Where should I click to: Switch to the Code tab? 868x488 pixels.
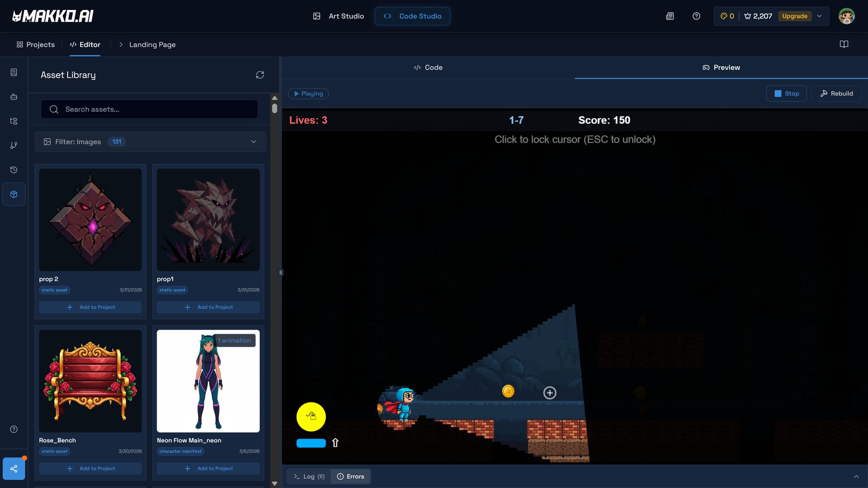click(x=428, y=68)
